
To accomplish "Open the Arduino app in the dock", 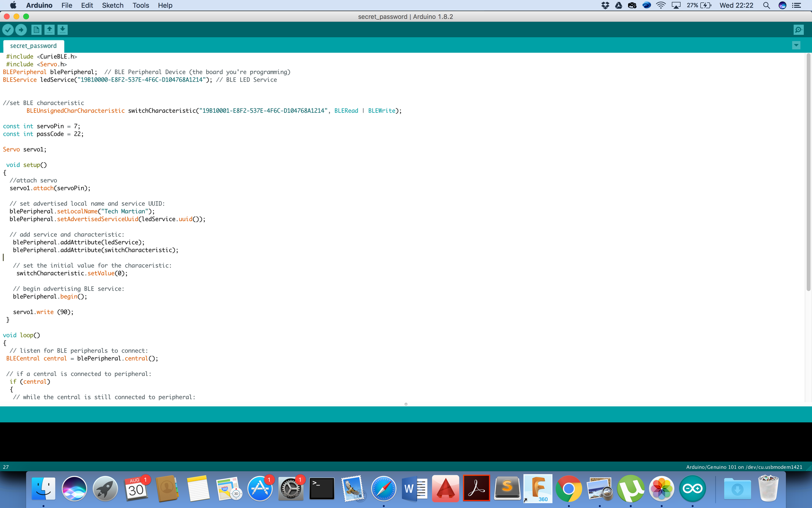I will pos(693,488).
